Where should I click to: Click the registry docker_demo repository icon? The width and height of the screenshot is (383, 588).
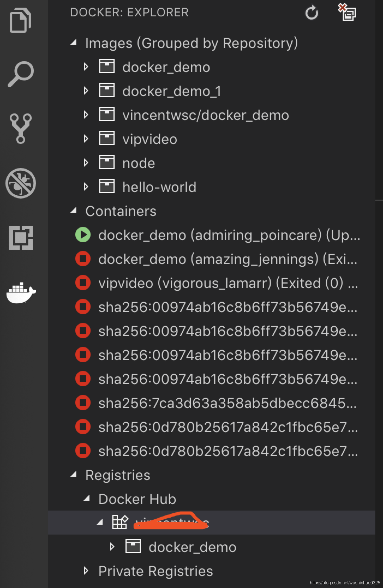point(133,546)
